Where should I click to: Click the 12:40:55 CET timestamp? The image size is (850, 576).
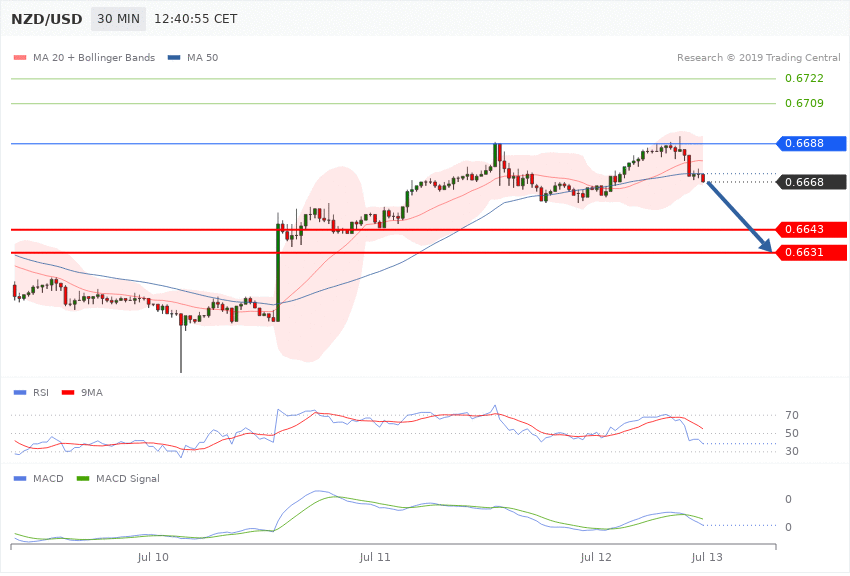click(196, 19)
